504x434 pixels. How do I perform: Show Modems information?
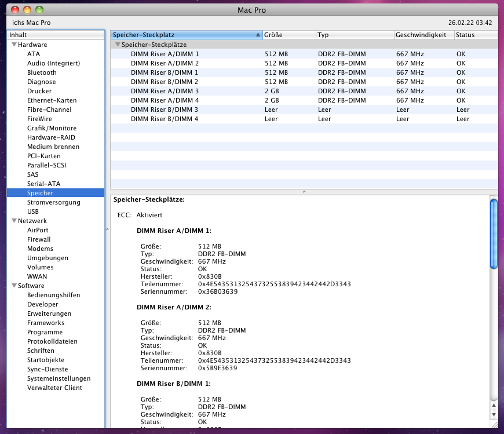[40, 249]
